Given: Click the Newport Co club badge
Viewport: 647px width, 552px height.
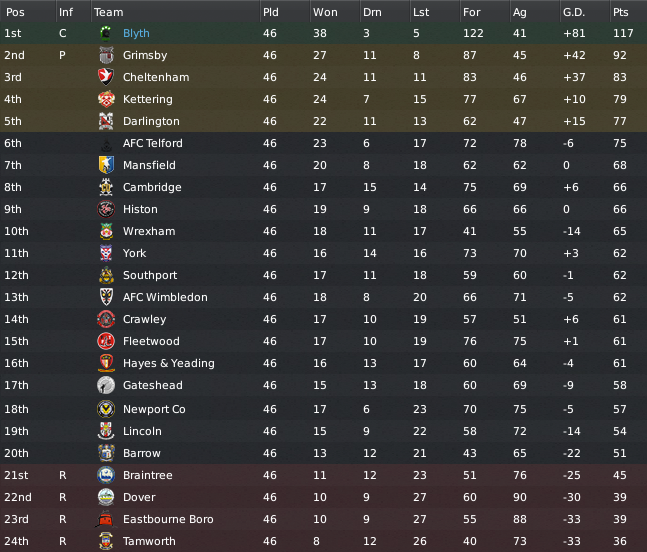Looking at the screenshot, I should click(x=106, y=409).
